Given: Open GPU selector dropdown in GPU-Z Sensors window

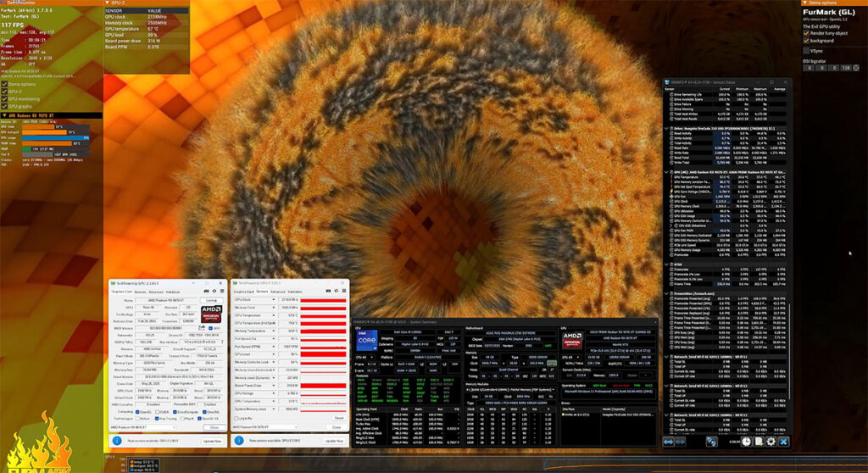Looking at the screenshot, I should [x=265, y=427].
